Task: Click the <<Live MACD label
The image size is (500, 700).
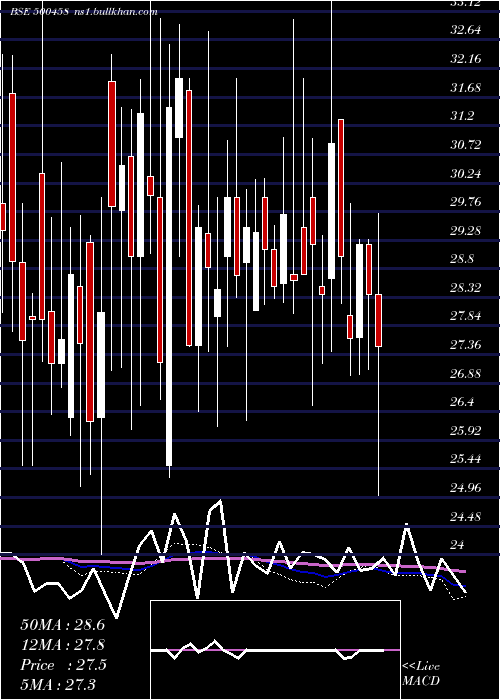Action: pyautogui.click(x=421, y=674)
